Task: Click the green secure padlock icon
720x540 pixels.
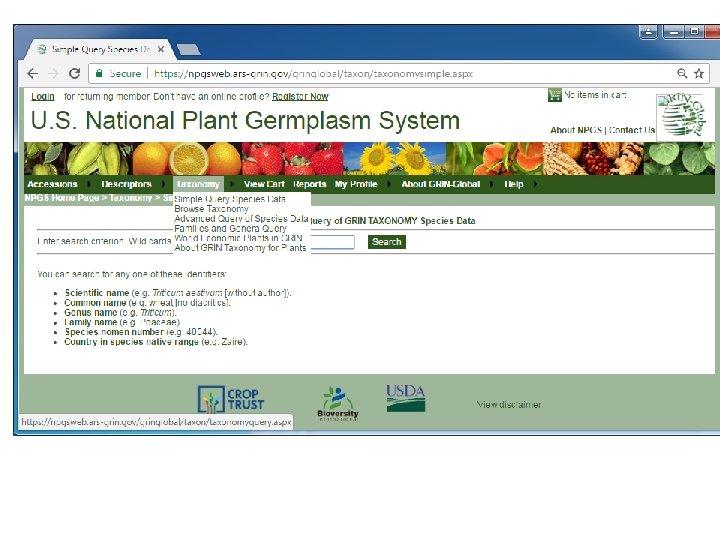Action: click(99, 73)
